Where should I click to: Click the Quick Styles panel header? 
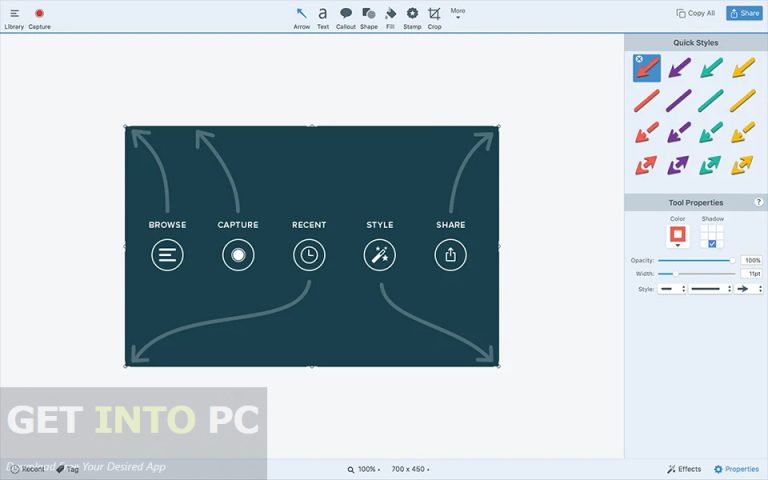pos(696,43)
